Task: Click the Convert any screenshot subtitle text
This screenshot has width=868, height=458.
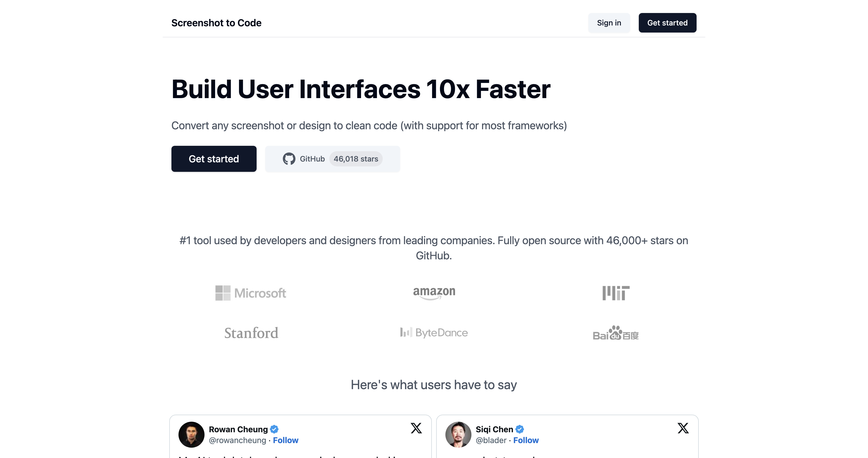Action: [369, 126]
